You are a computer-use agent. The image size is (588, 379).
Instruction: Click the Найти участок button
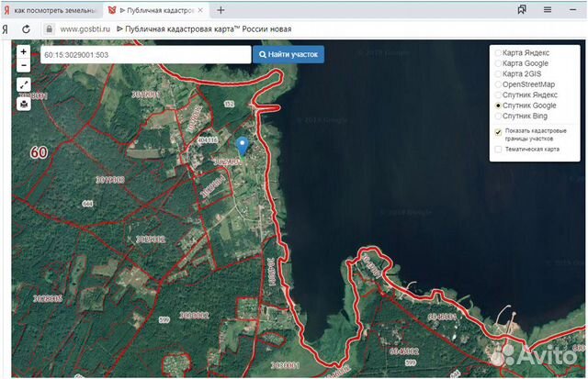pos(288,55)
